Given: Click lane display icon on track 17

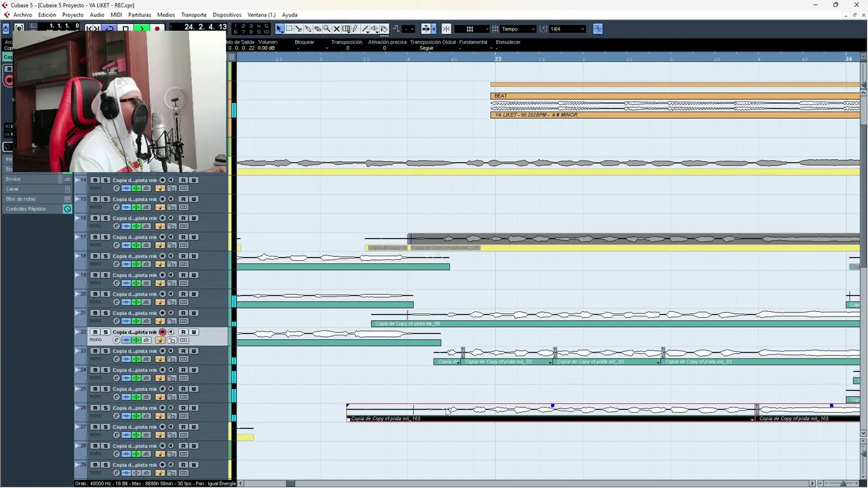Looking at the screenshot, I should point(183,245).
